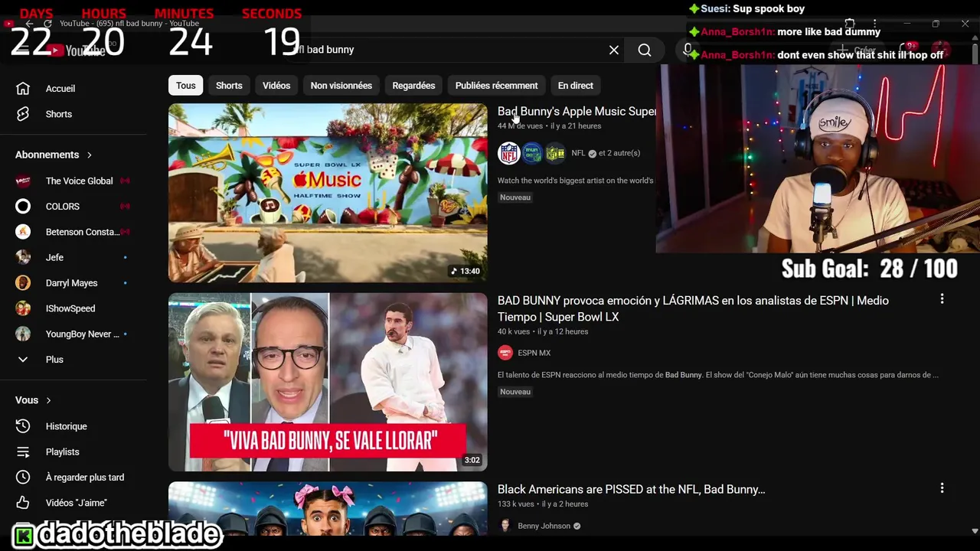980x551 pixels.
Task: Open Vidéos "J'aime" thumbs-up icon
Action: point(23,503)
